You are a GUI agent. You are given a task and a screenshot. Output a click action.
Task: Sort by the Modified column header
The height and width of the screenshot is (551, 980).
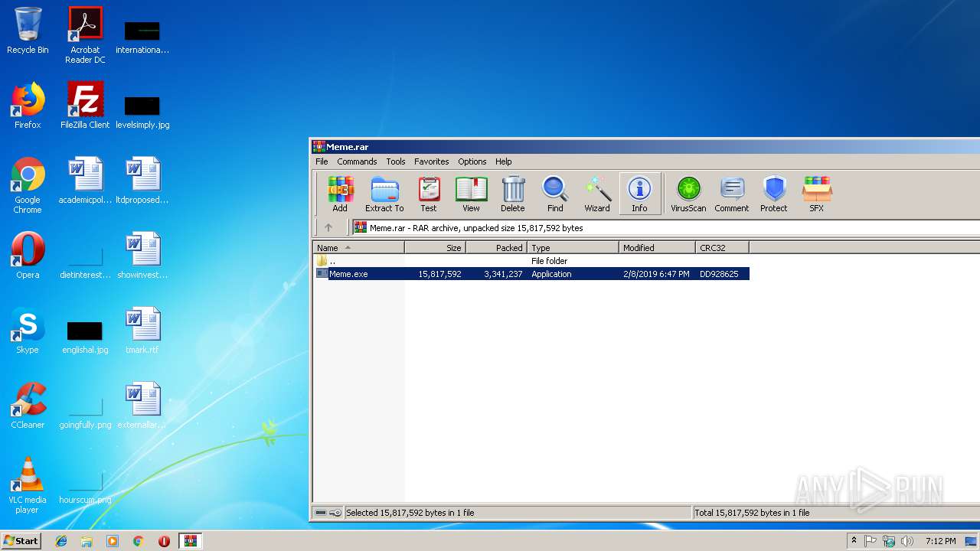pos(658,247)
